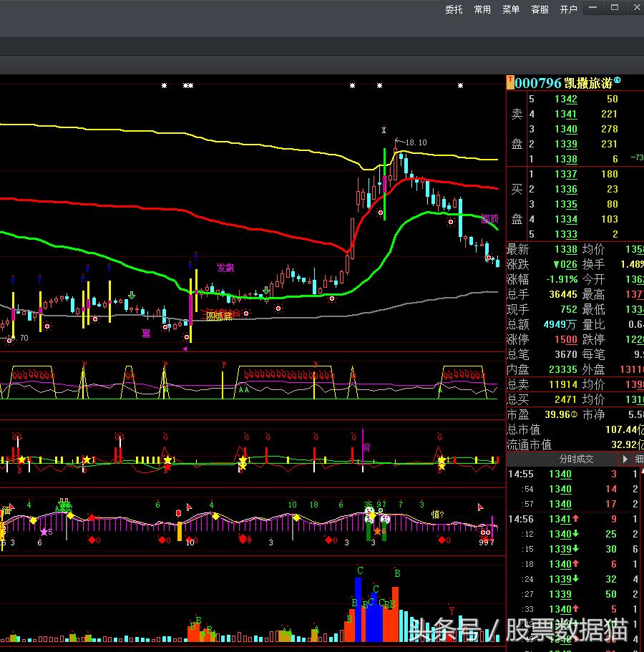Open the 委托 trading menu
This screenshot has height=652, width=644.
pos(454,9)
